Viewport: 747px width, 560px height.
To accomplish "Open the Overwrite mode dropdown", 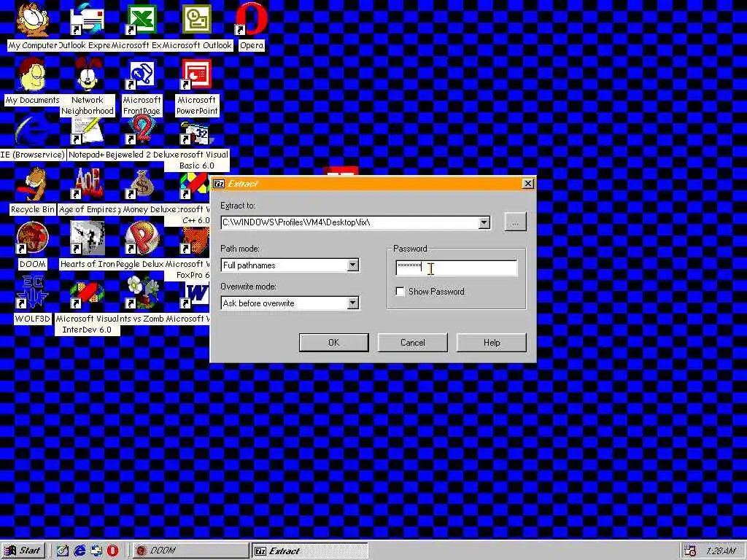I will (x=352, y=303).
